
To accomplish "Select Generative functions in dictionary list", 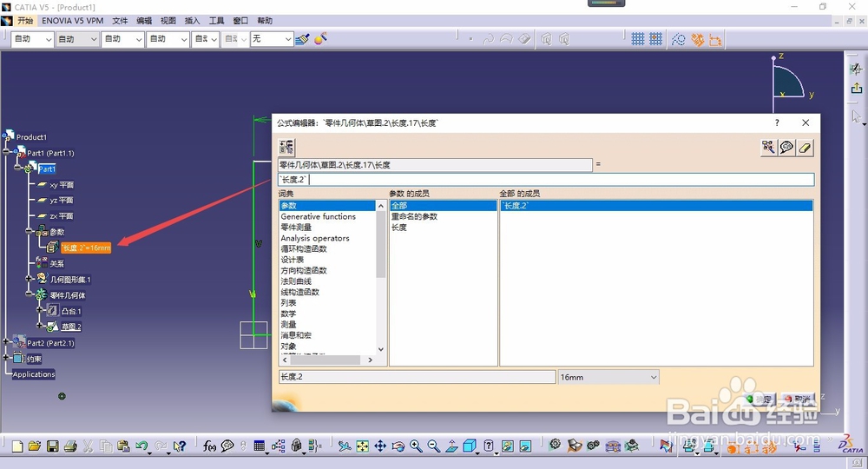I will (319, 216).
